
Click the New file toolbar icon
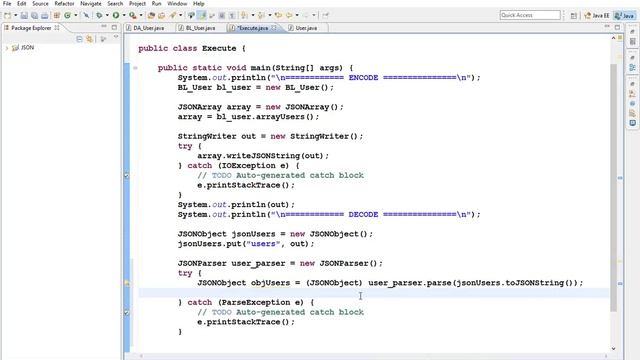coord(7,16)
